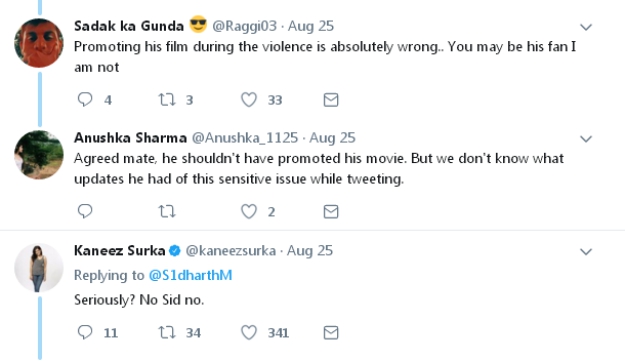Reply to Kaneez Surka's tweet
Viewport: 625px width, 361px height.
pyautogui.click(x=85, y=332)
